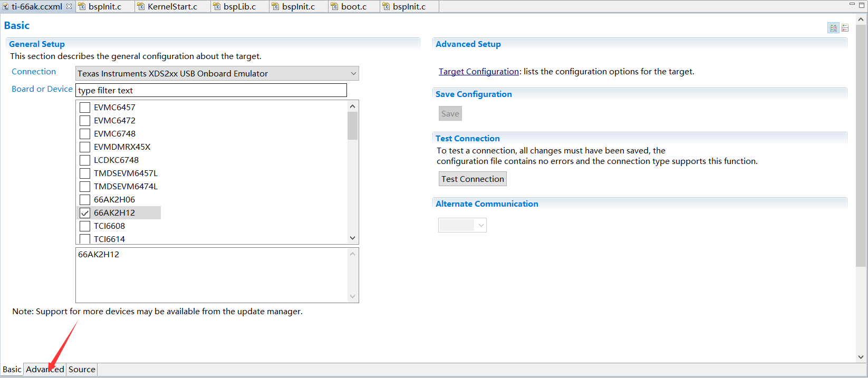The height and width of the screenshot is (378, 868).
Task: Click the Save configuration button
Action: [450, 113]
